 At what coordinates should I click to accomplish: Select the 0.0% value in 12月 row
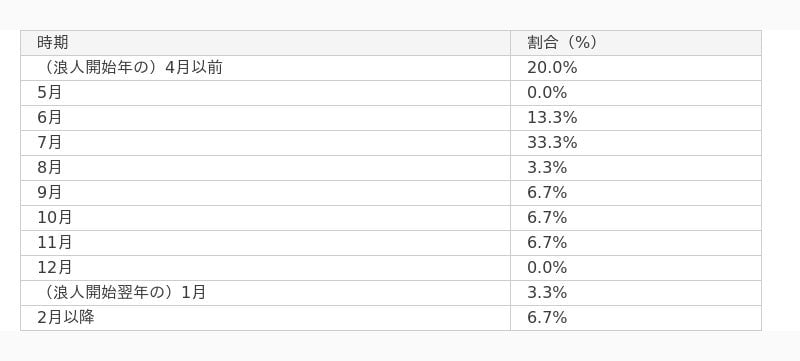pos(636,268)
